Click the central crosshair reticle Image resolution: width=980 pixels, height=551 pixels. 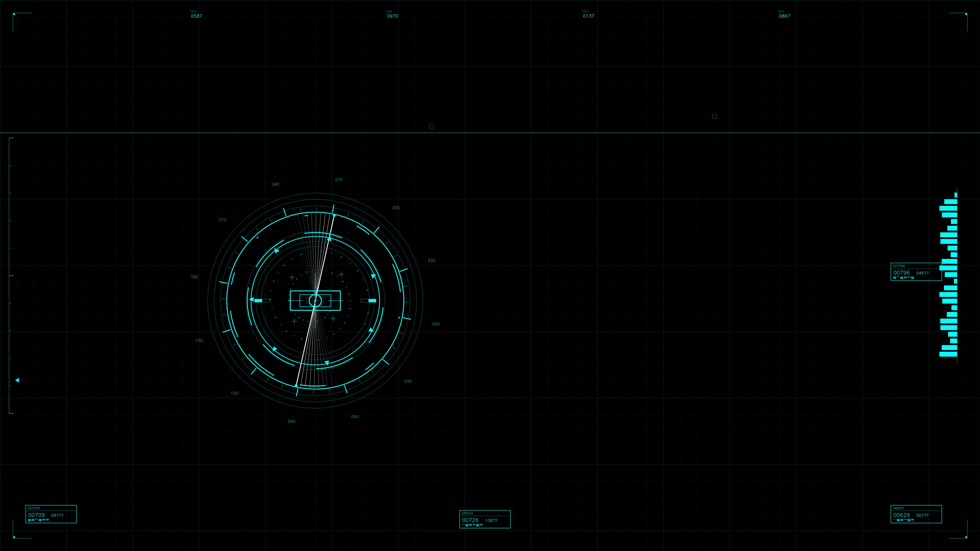click(x=315, y=301)
